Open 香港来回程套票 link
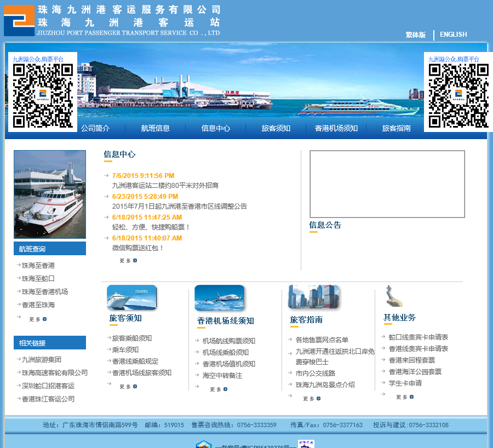493x448 pixels. tap(412, 360)
